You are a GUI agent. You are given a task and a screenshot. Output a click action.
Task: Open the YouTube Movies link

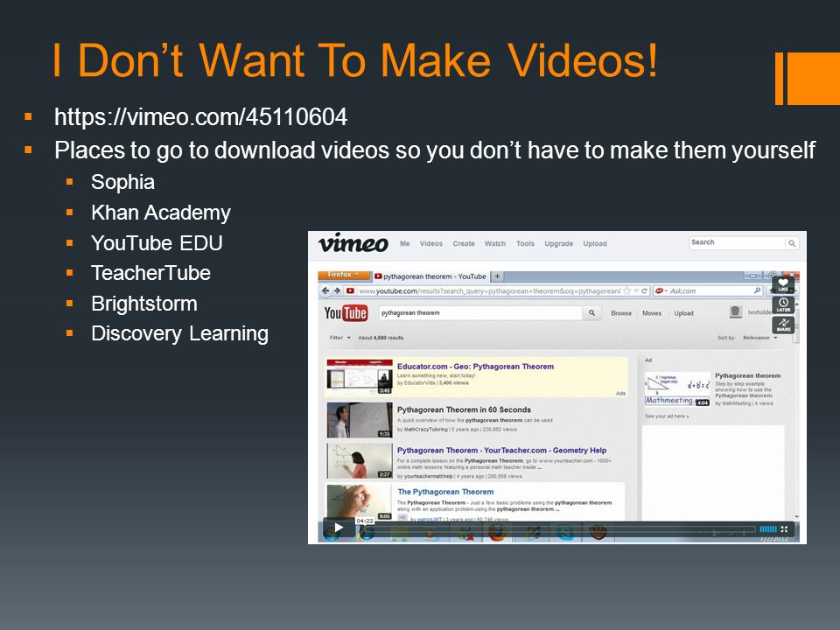click(x=652, y=313)
